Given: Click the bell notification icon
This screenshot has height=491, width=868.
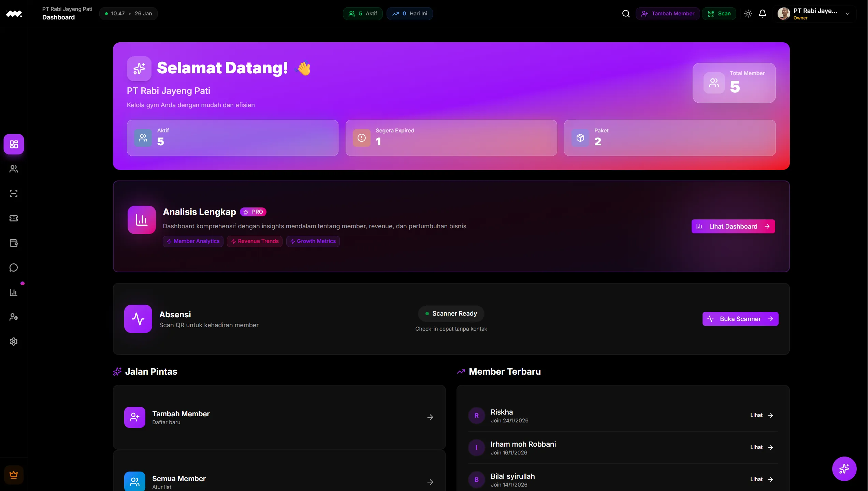Looking at the screenshot, I should pos(763,14).
